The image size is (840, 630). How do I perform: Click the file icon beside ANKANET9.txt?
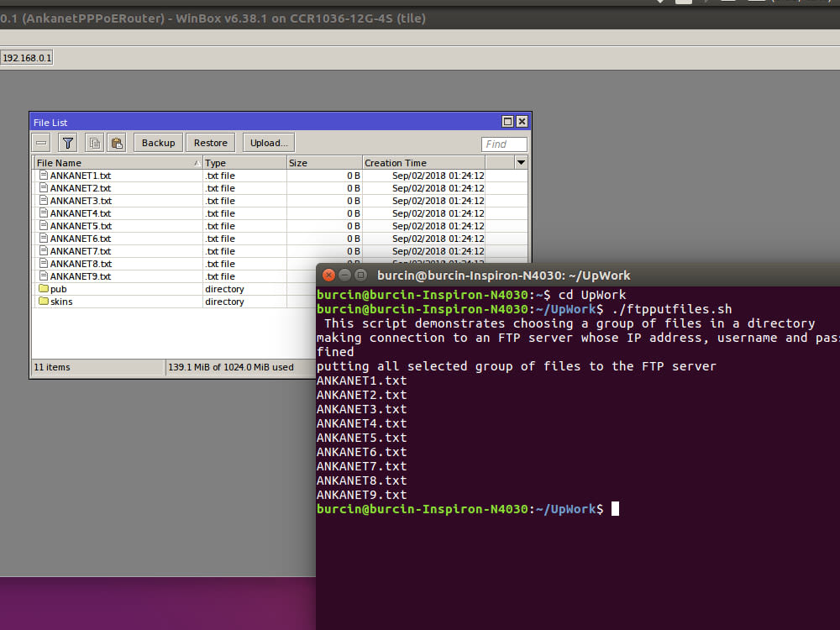point(44,276)
